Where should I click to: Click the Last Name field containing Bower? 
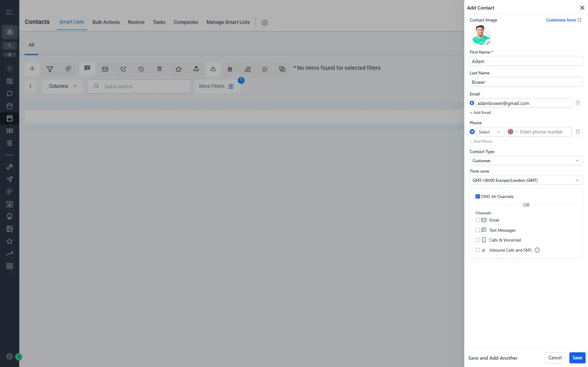coord(526,82)
